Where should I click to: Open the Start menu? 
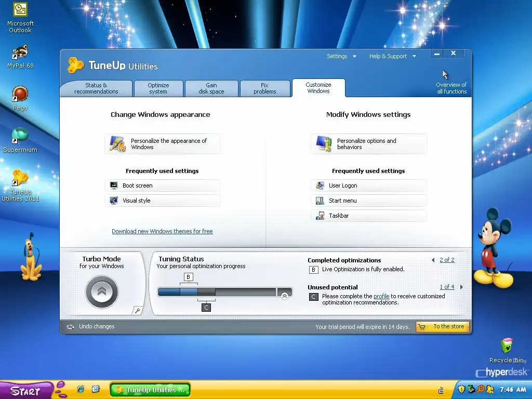tap(25, 390)
